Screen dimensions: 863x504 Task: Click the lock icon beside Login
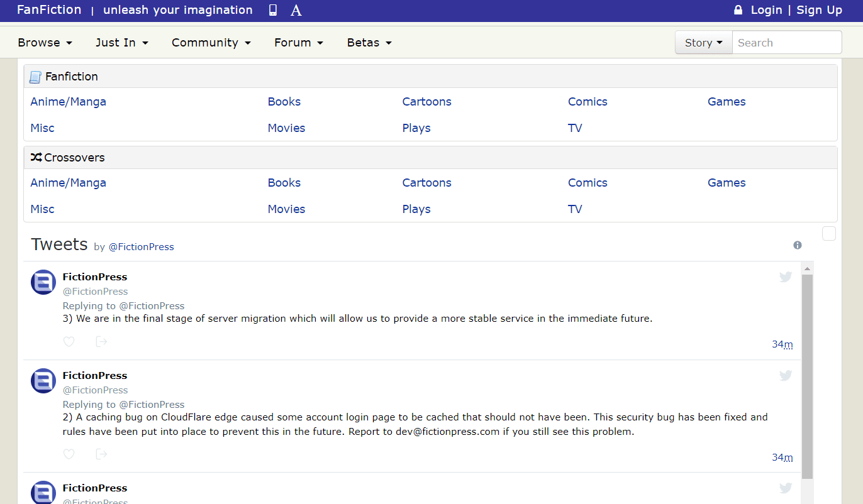coord(738,10)
